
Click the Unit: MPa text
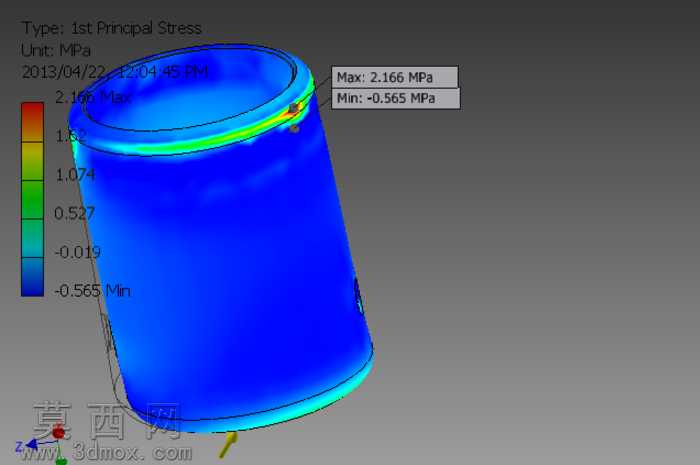[56, 50]
